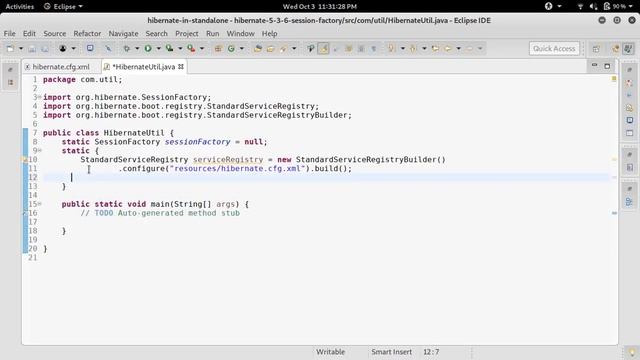
Task: Click the Open Console monitor icon
Action: coord(90,49)
